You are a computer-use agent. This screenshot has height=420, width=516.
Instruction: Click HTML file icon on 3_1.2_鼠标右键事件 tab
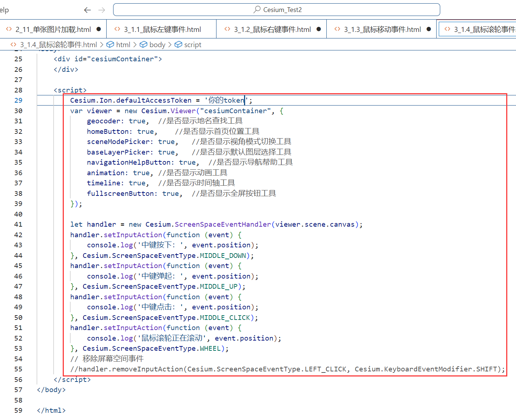pos(227,29)
